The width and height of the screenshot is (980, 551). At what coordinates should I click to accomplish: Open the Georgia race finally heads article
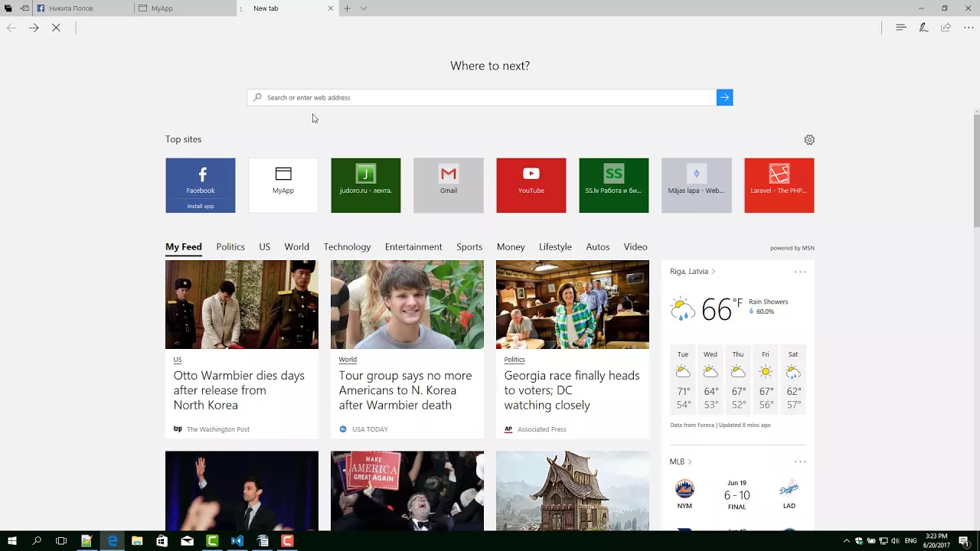[572, 390]
